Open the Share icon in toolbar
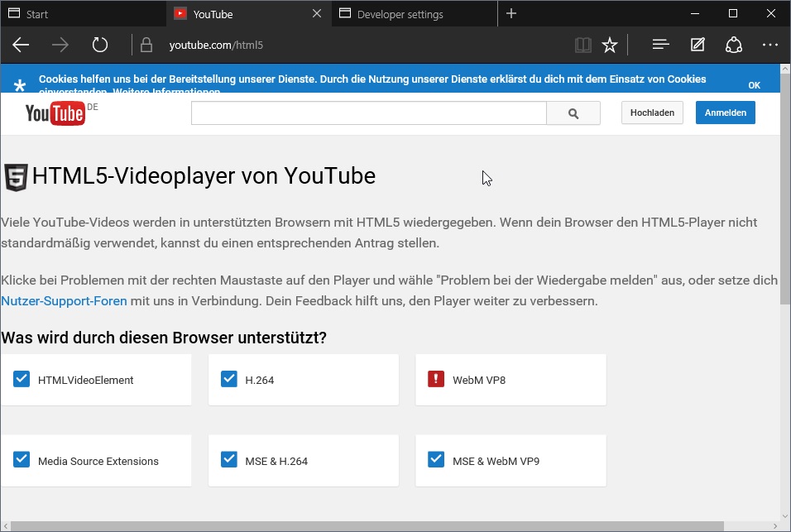 (733, 45)
